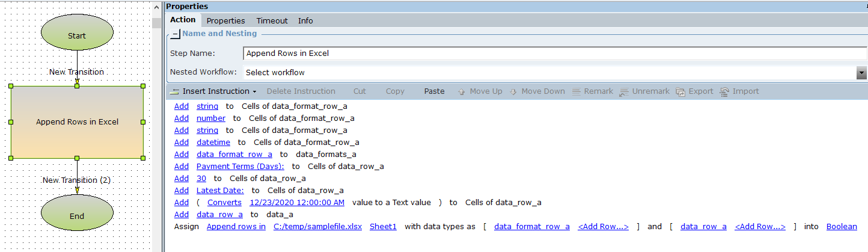The height and width of the screenshot is (252, 868).
Task: Click the canvas vertical scrollbar thumb
Action: [156, 23]
